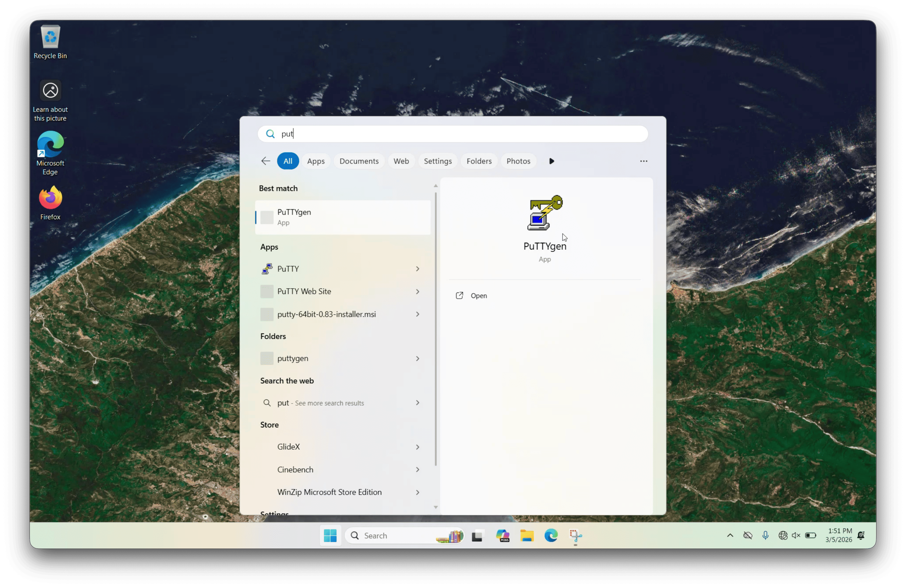The width and height of the screenshot is (906, 588).
Task: Select the Cinebench store result
Action: (x=343, y=470)
